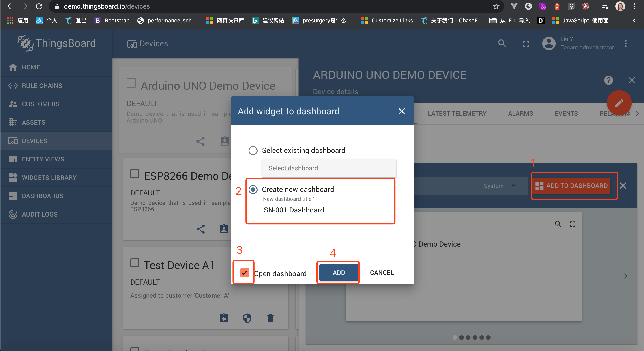Select existing dashboard radio option
644x351 pixels.
pyautogui.click(x=253, y=150)
